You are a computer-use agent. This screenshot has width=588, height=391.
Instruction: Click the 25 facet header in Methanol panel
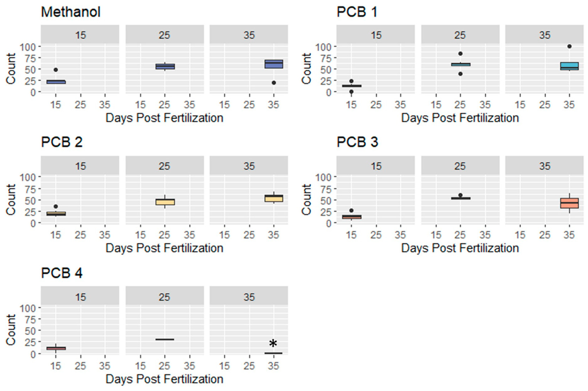(164, 35)
